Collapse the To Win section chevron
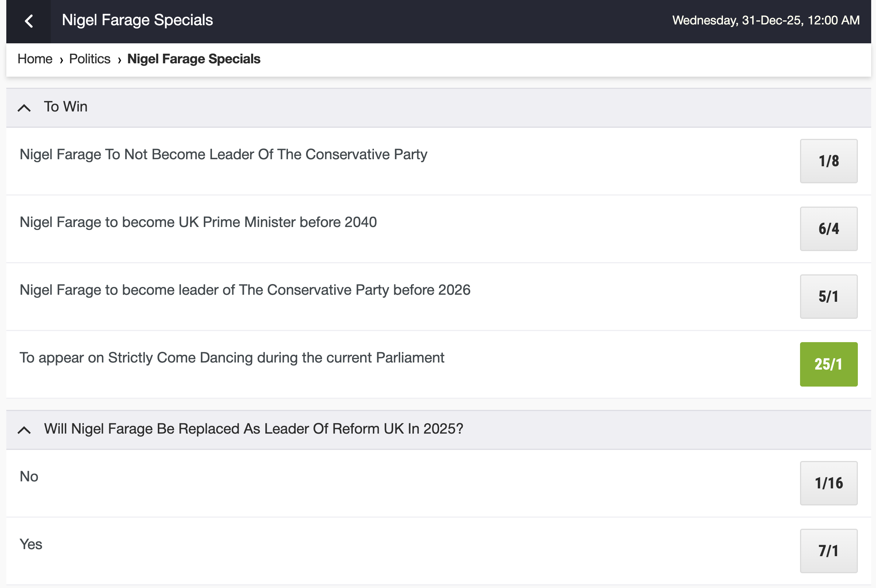This screenshot has width=876, height=588. pos(24,108)
